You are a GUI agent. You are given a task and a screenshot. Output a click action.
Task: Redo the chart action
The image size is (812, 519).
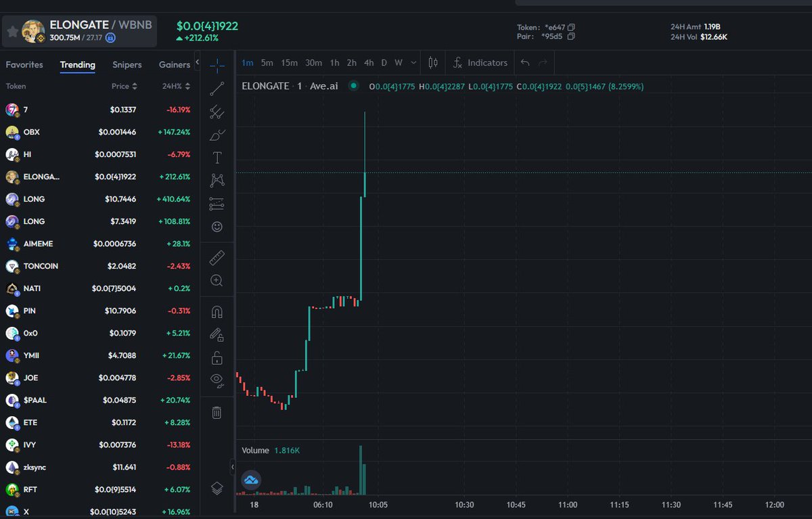pyautogui.click(x=543, y=63)
